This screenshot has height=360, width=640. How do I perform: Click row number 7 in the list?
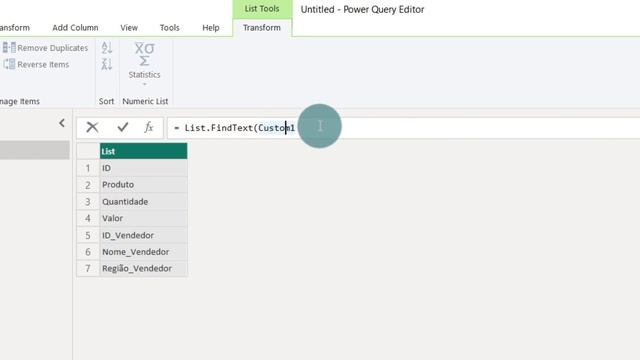pyautogui.click(x=88, y=269)
